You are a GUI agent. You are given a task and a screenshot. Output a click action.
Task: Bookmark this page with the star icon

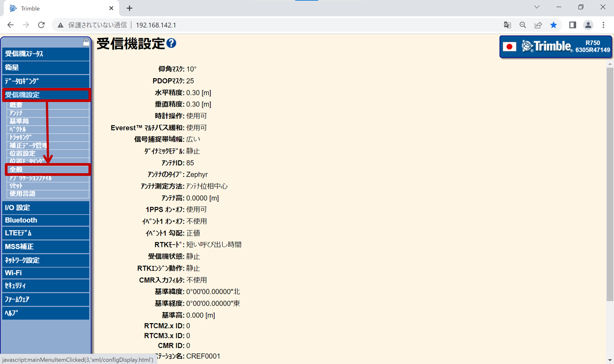554,25
